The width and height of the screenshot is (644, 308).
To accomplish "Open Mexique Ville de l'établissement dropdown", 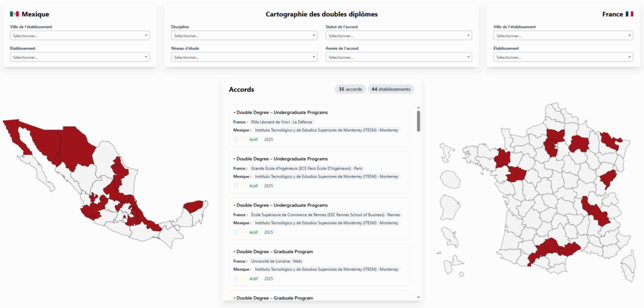I will coord(80,36).
